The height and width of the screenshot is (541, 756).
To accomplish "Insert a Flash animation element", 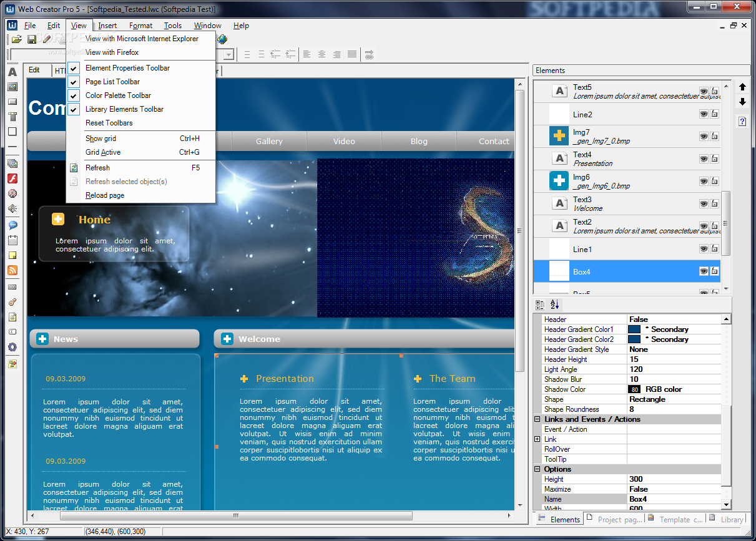I will pyautogui.click(x=12, y=178).
